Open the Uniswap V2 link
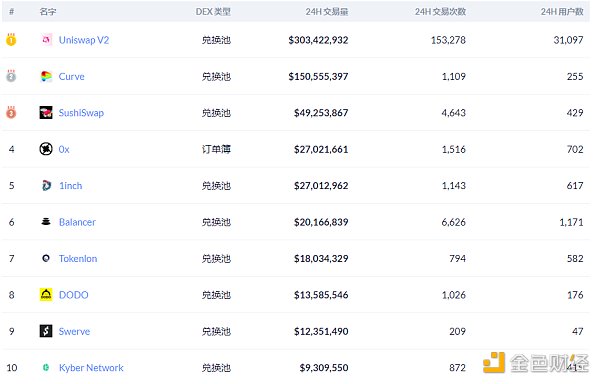This screenshot has width=600, height=384. 84,40
